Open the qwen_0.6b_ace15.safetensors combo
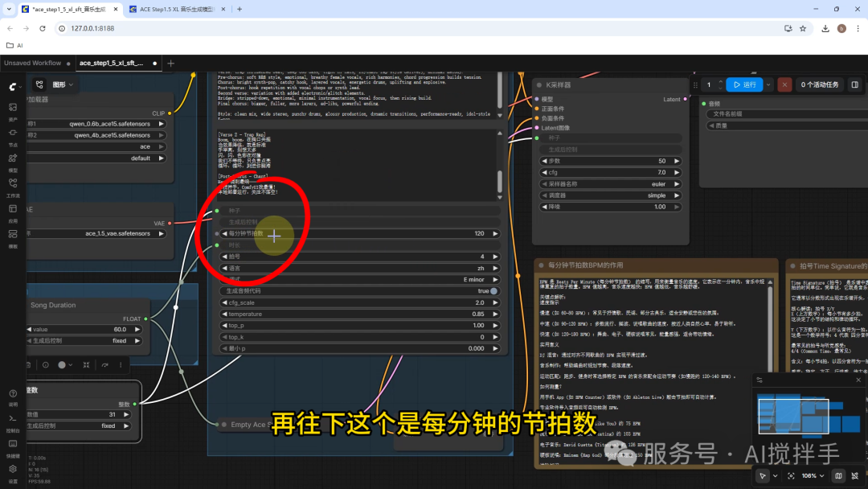The width and height of the screenshot is (868, 489). 96,124
